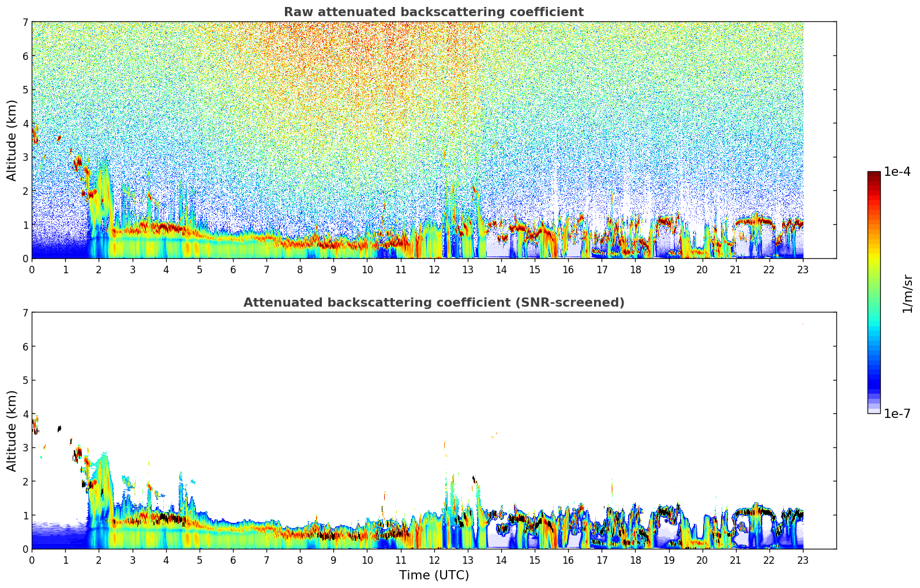
Task: Click time tick '23' under the SNR-screened plot
Action: click(x=803, y=560)
